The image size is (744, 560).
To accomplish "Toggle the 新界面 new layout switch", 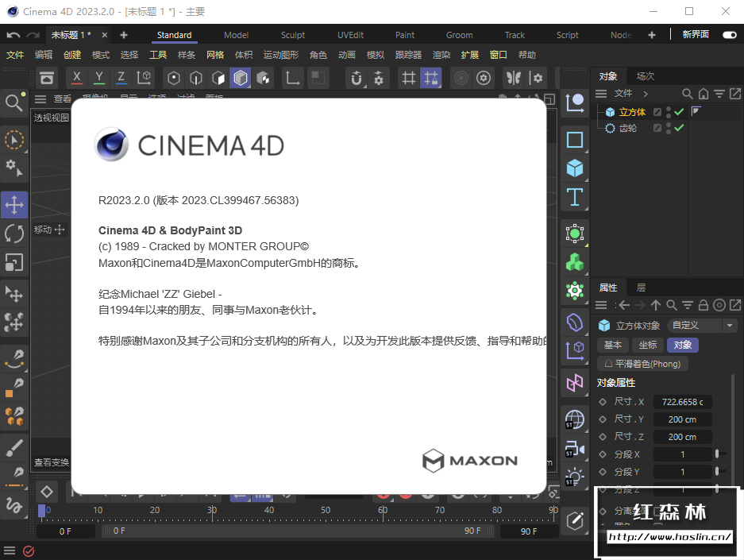I will [729, 35].
